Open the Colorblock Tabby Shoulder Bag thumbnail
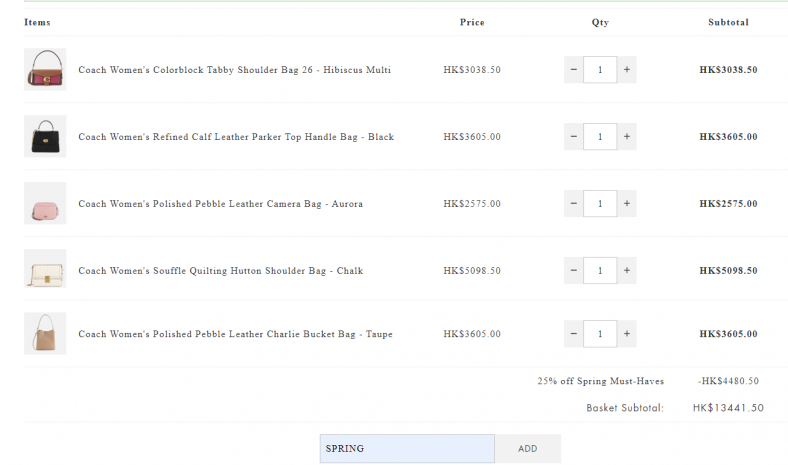 tap(45, 70)
